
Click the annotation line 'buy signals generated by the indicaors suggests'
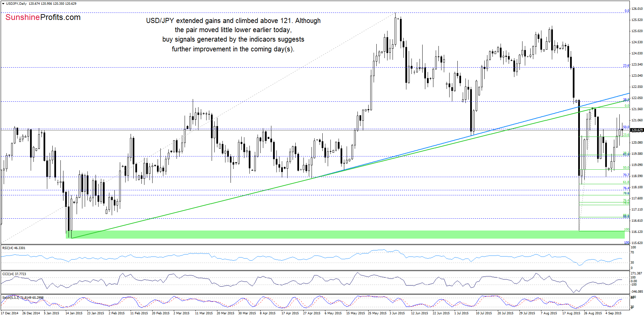233,40
